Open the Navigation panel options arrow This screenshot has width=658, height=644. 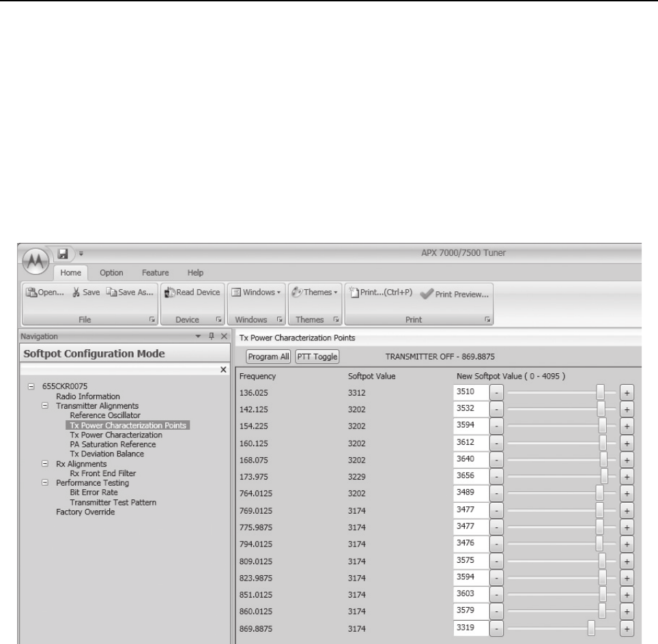click(x=198, y=336)
